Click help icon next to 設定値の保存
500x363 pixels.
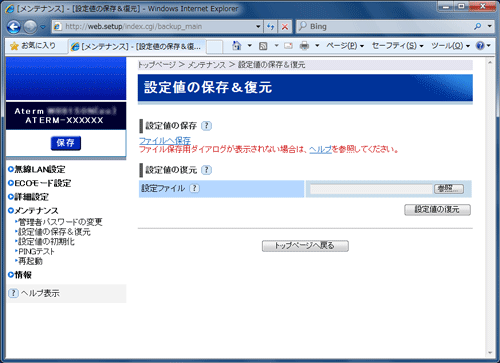[206, 126]
